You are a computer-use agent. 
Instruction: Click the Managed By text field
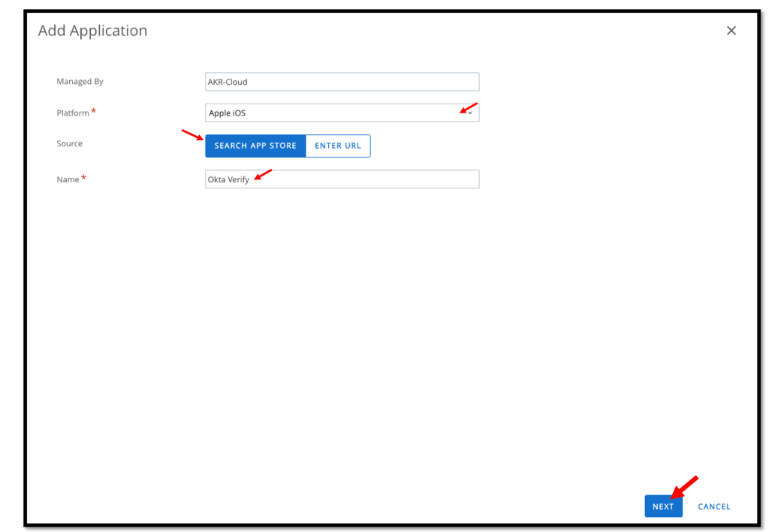pyautogui.click(x=342, y=82)
